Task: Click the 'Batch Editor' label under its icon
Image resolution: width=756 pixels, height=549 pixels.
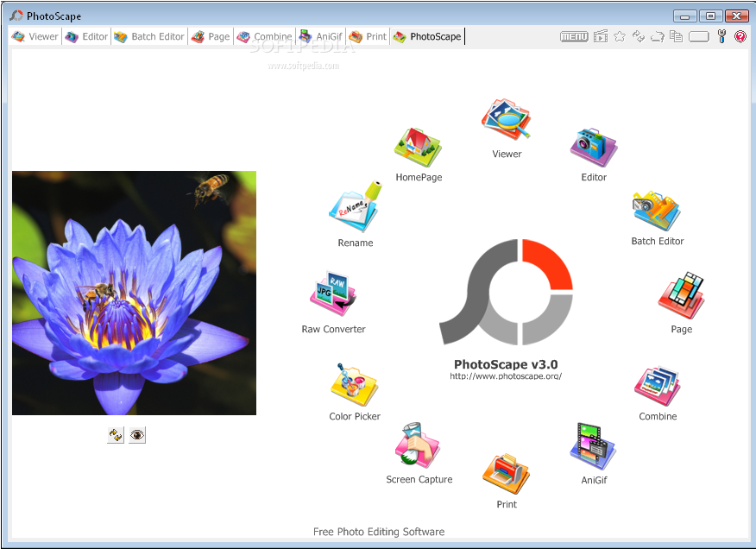Action: [657, 241]
